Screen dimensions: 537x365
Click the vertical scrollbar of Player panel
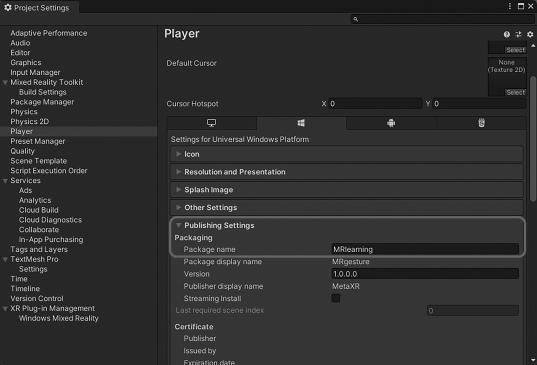click(533, 139)
